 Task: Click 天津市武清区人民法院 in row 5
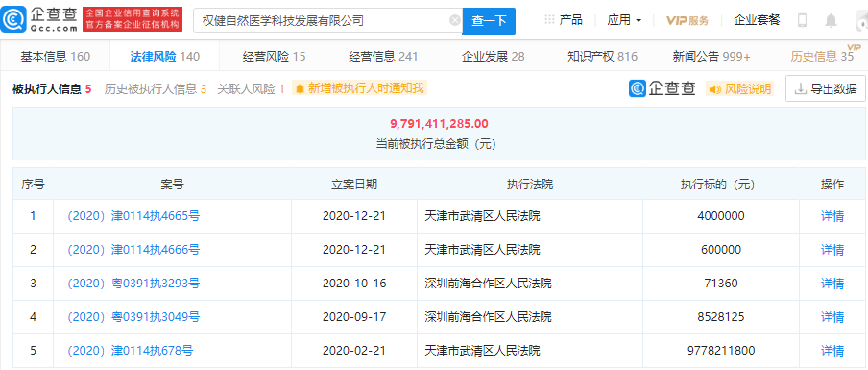(x=482, y=351)
